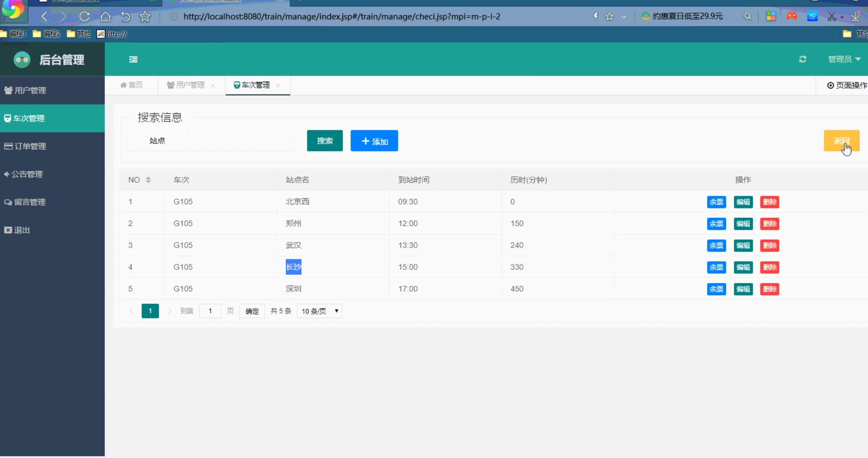This screenshot has height=458, width=868.
Task: Expand the 页面操作 menu
Action: [x=847, y=85]
